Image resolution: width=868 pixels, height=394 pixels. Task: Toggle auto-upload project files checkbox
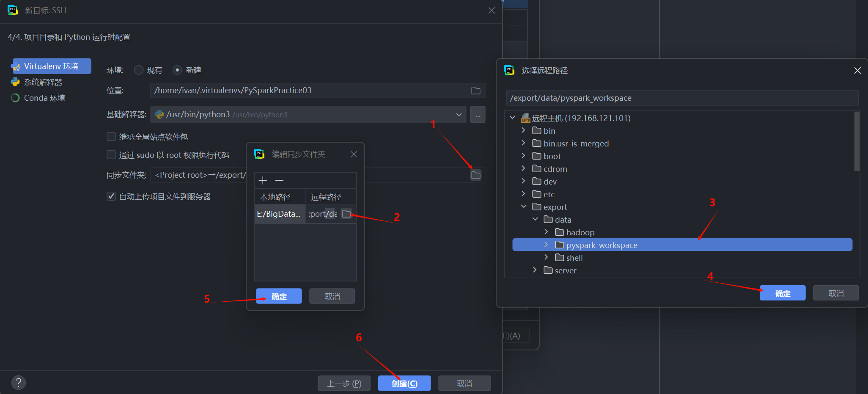pos(111,196)
